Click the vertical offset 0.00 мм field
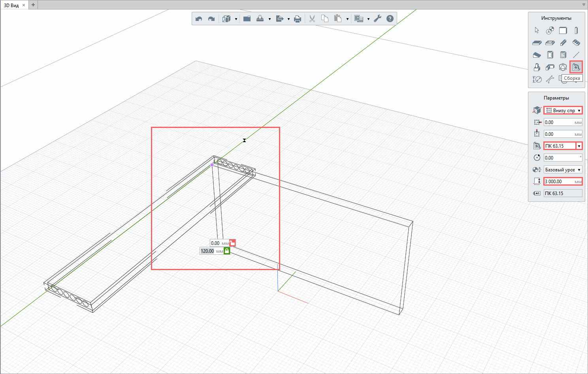This screenshot has width=588, height=374. 563,134
